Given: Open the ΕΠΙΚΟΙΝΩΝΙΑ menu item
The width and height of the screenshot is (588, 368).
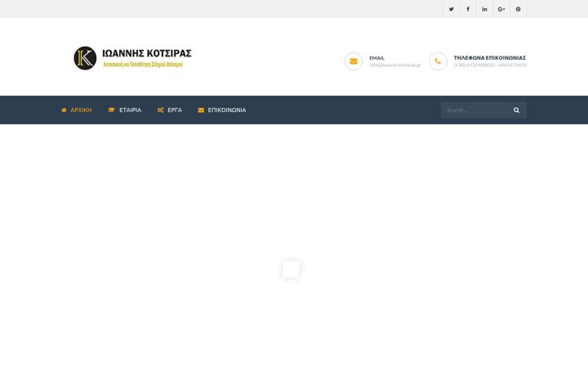Looking at the screenshot, I should tap(222, 110).
